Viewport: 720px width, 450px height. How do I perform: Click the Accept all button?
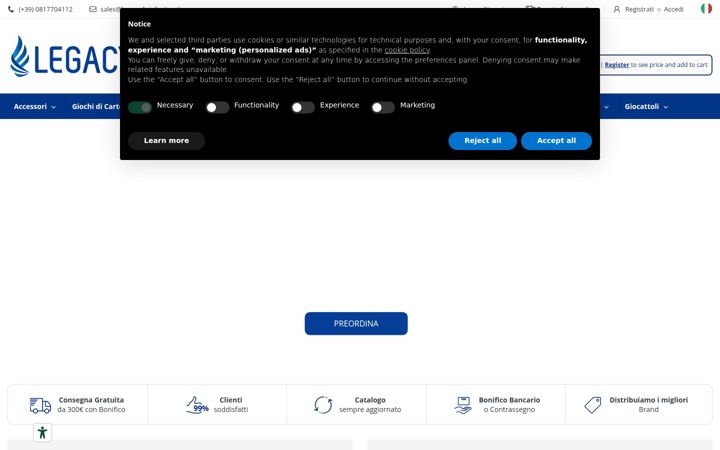(x=557, y=141)
